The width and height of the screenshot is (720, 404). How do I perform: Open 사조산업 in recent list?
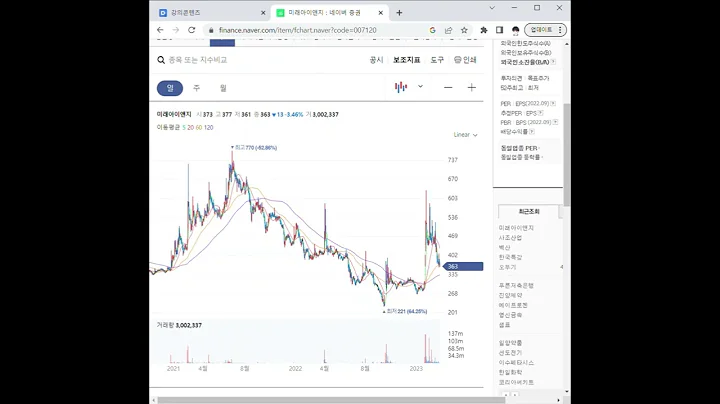coord(510,238)
